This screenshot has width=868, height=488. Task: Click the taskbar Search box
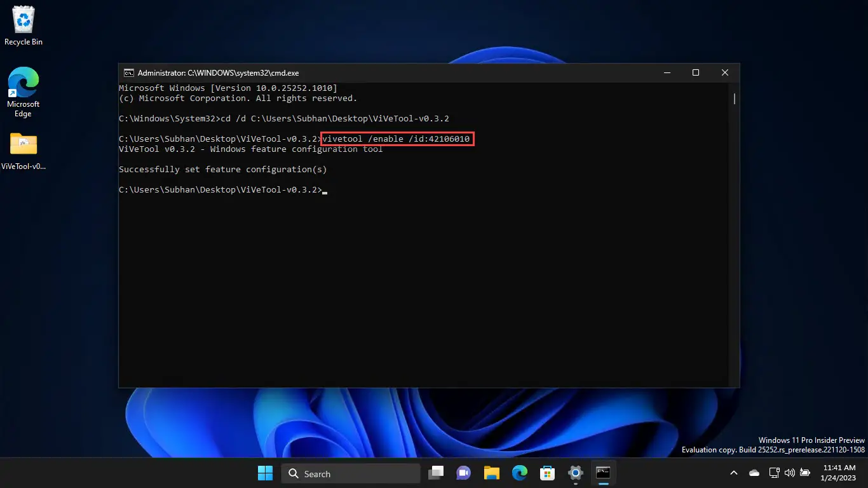click(351, 473)
